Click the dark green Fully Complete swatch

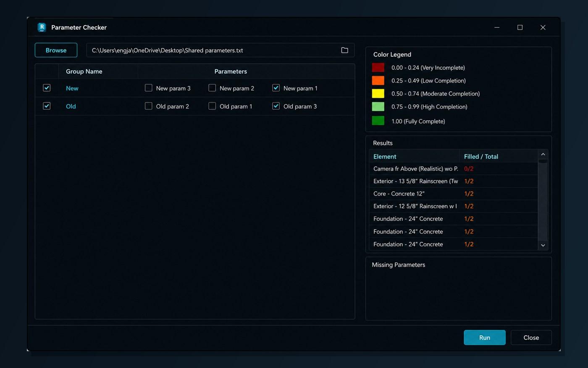click(x=378, y=121)
